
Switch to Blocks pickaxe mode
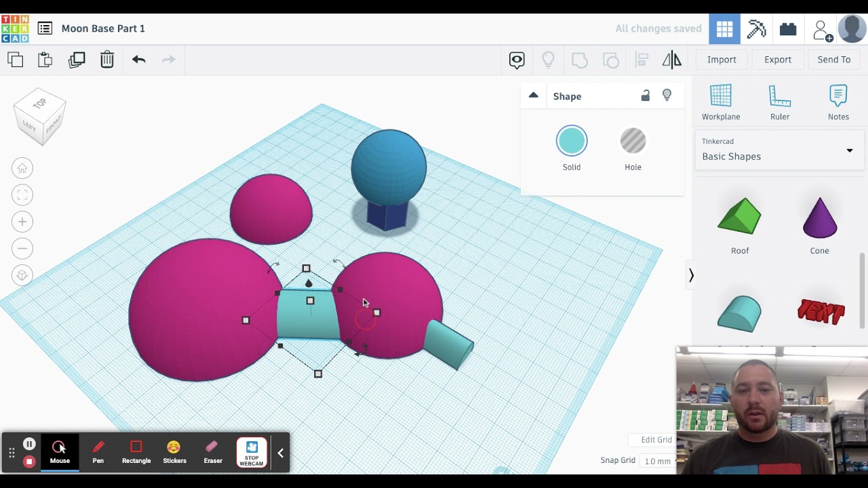(x=756, y=29)
